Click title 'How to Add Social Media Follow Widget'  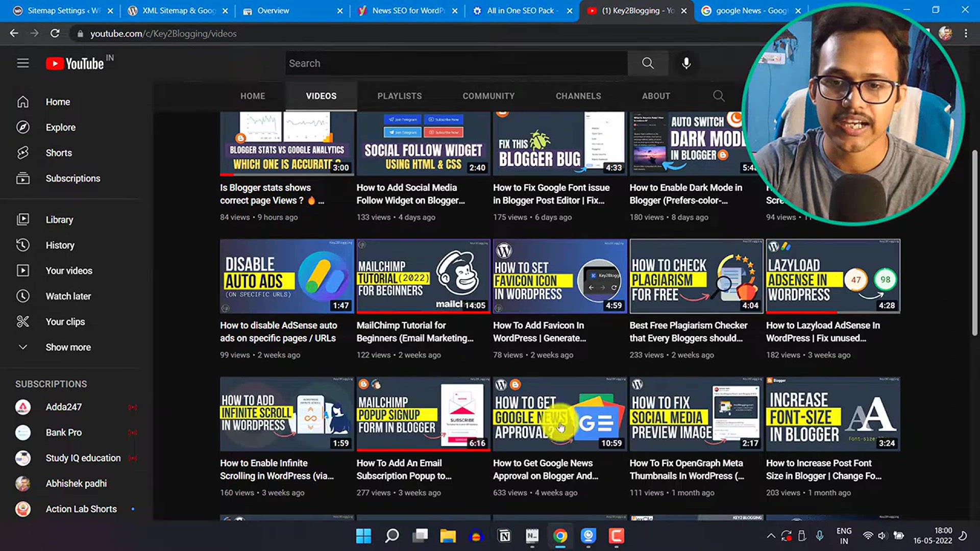pyautogui.click(x=410, y=194)
